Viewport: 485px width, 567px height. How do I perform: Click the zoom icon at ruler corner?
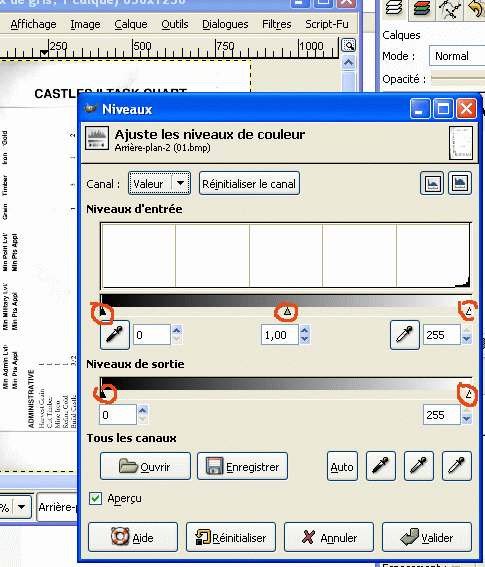click(349, 46)
